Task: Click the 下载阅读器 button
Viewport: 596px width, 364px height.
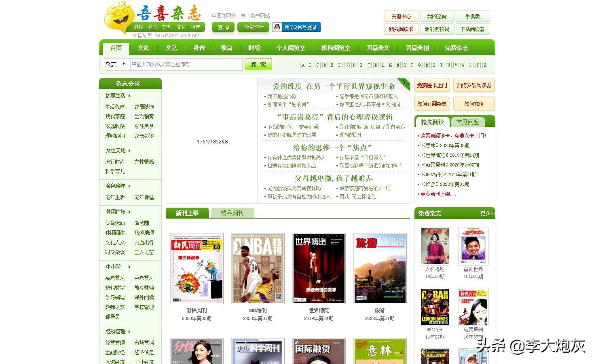Action: click(x=473, y=29)
